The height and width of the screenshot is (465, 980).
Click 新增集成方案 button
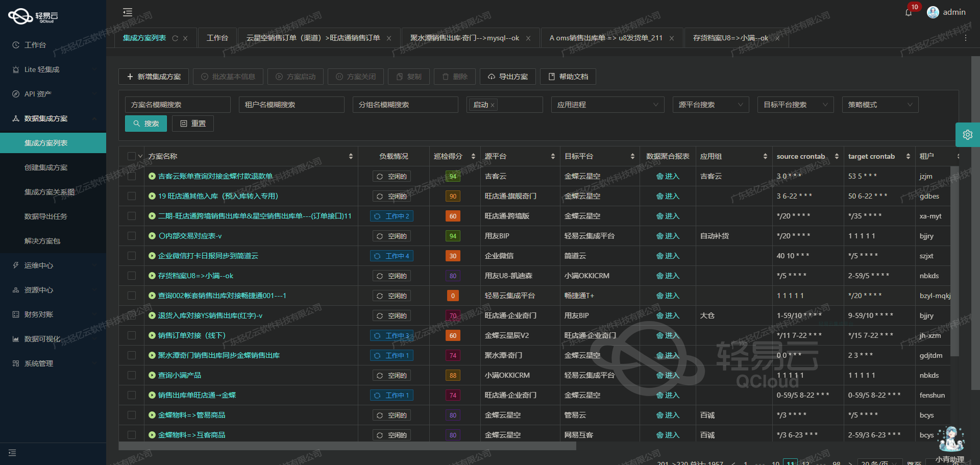coord(154,77)
